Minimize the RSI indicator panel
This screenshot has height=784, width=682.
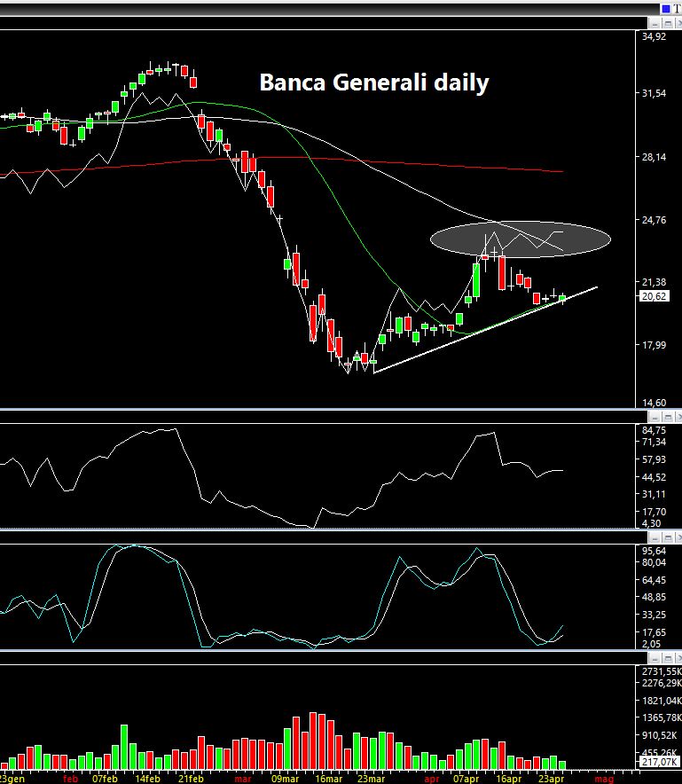point(655,417)
